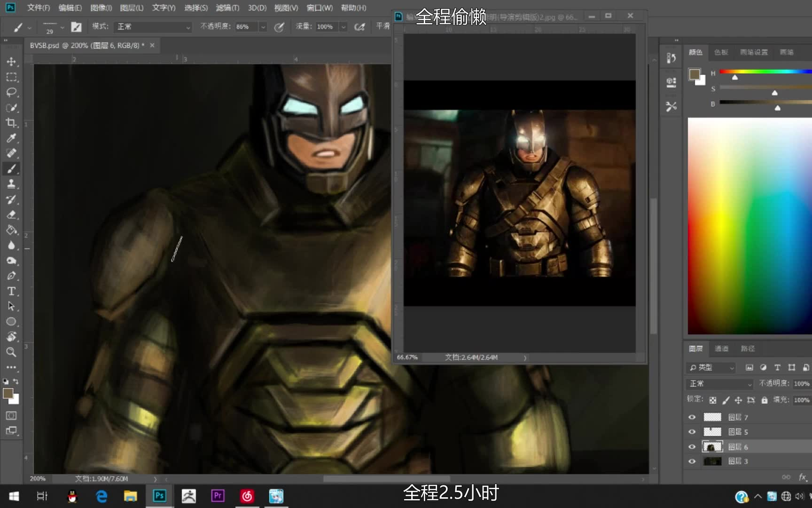Hide layer 图层 6

[x=692, y=447]
